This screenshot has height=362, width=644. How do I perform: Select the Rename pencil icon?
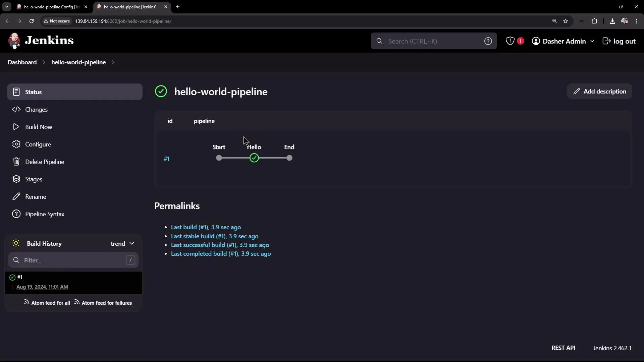coord(16,196)
